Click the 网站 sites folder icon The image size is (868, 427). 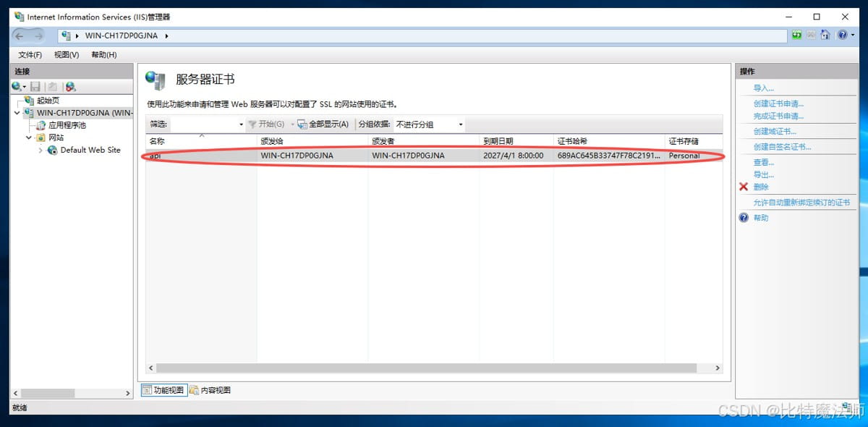[40, 138]
